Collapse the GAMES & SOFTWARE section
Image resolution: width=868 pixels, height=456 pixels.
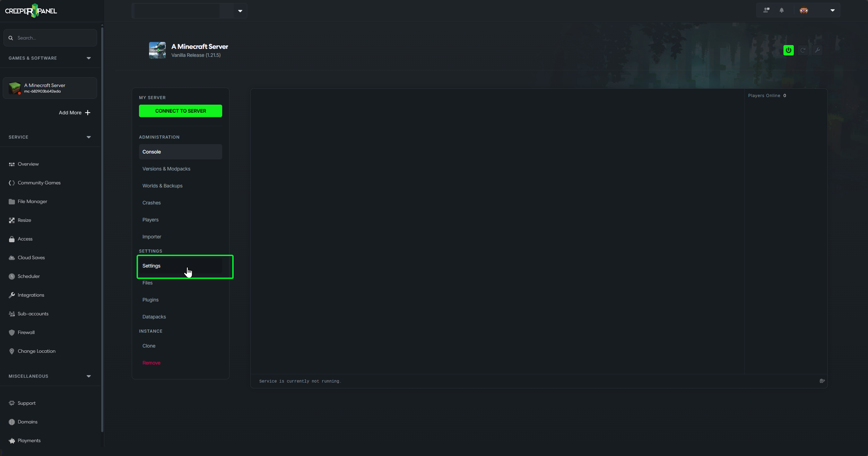[x=88, y=58]
